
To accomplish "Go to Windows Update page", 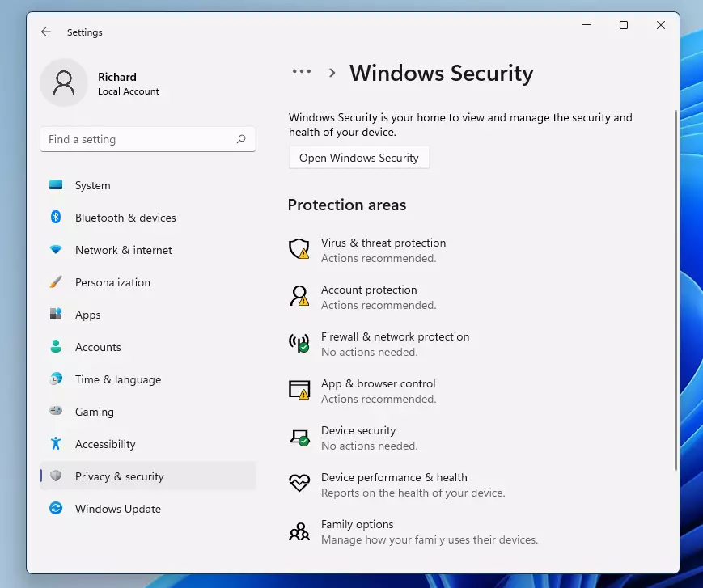I will point(148,509).
